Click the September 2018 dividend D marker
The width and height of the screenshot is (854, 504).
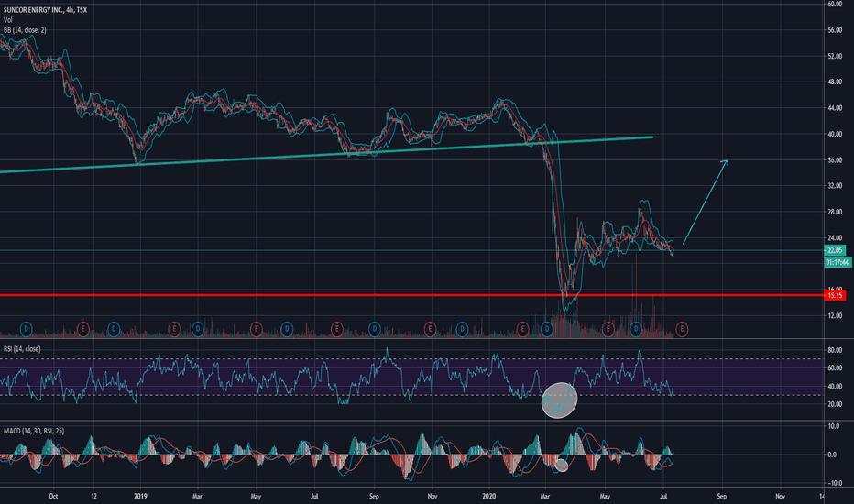(x=27, y=329)
